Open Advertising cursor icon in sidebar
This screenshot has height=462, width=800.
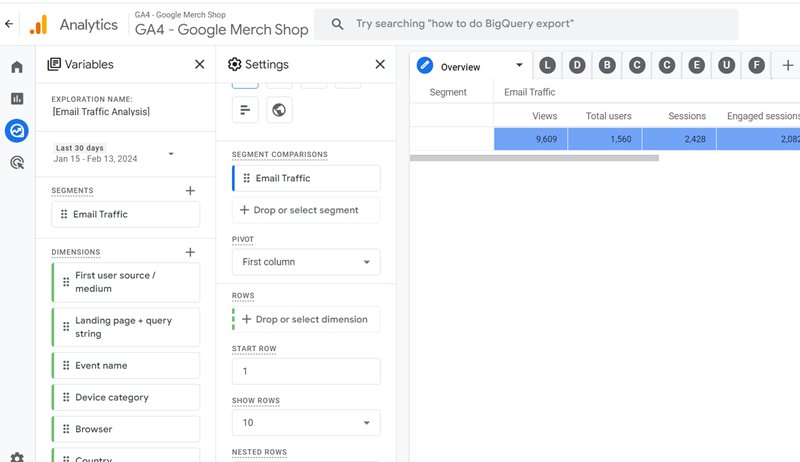pyautogui.click(x=17, y=163)
